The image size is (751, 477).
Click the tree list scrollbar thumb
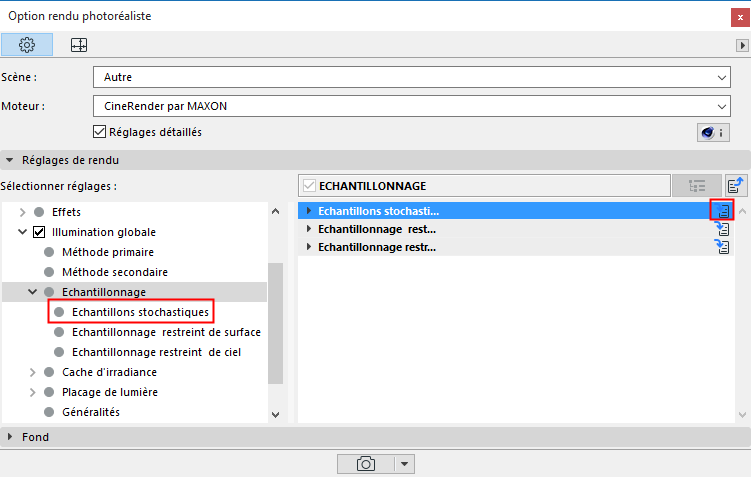pos(275,323)
